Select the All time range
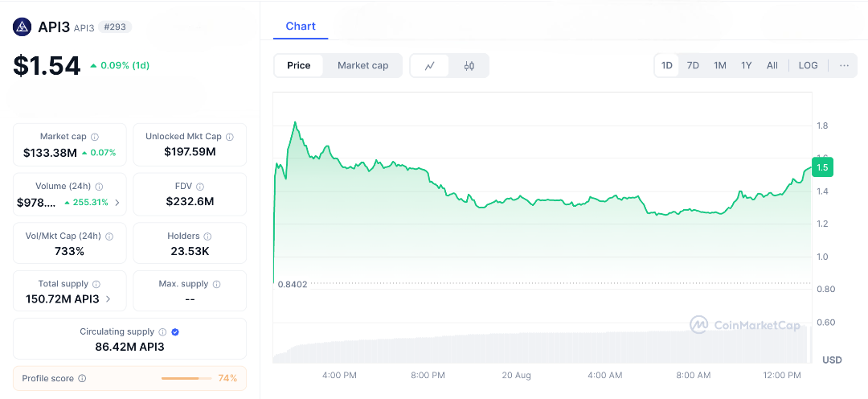 (772, 65)
